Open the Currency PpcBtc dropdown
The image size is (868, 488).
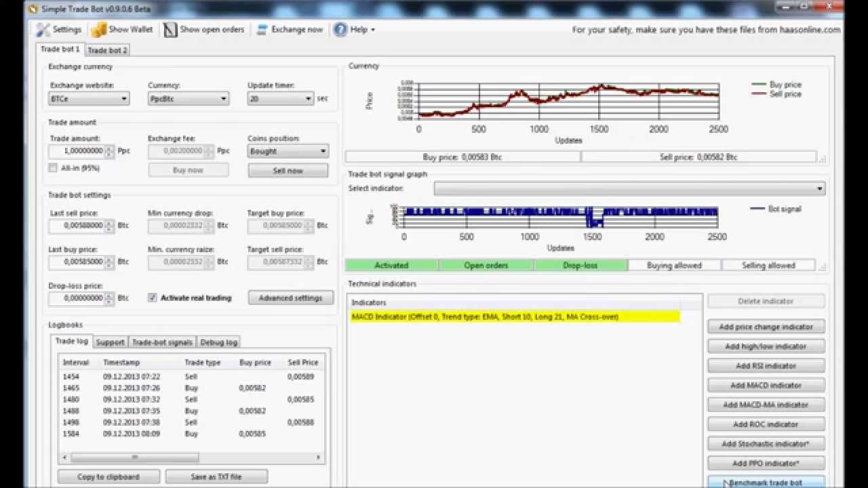point(189,99)
